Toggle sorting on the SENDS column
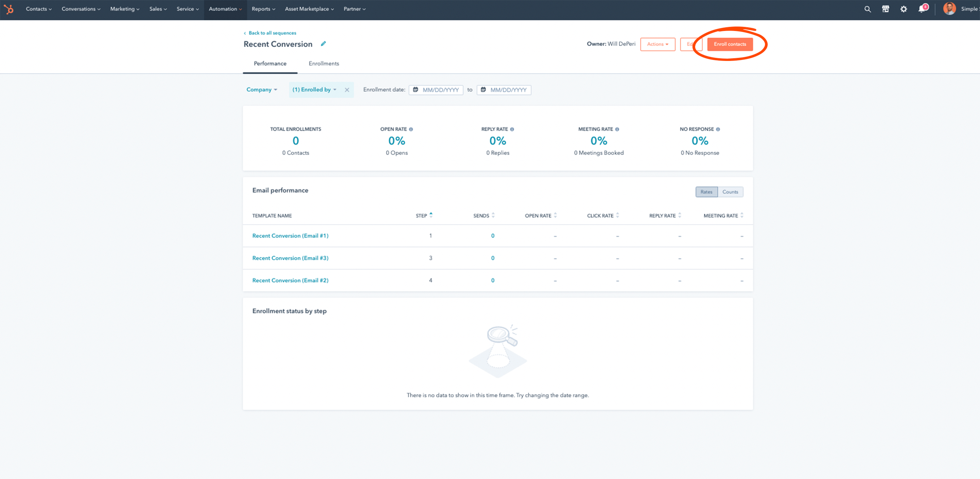This screenshot has height=479, width=980. pos(493,215)
